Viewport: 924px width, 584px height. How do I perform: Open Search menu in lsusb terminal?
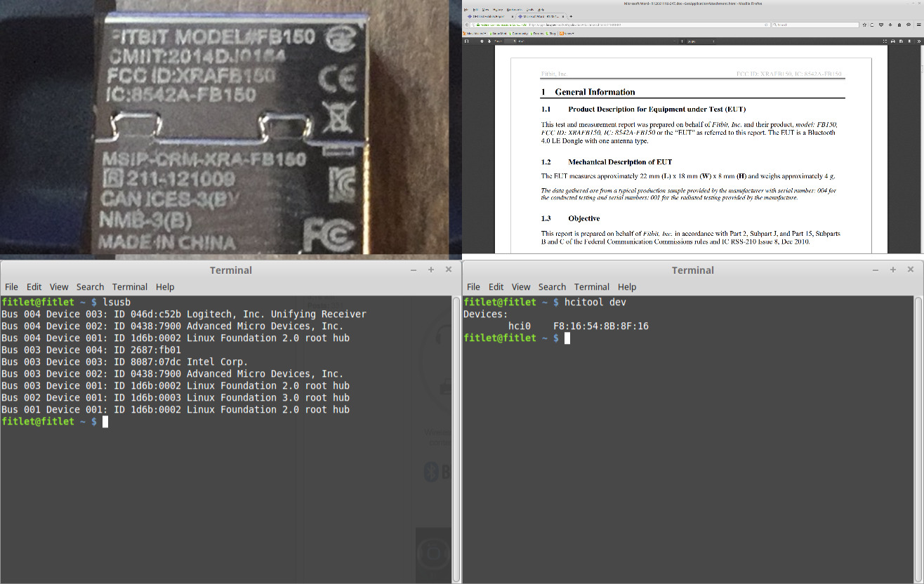tap(90, 286)
